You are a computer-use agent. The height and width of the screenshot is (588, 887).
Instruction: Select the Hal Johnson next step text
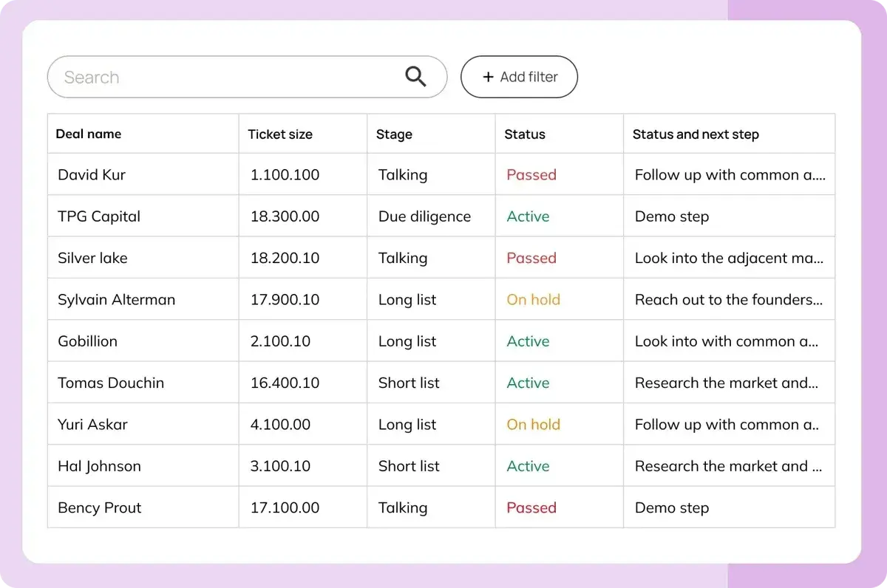(x=728, y=465)
